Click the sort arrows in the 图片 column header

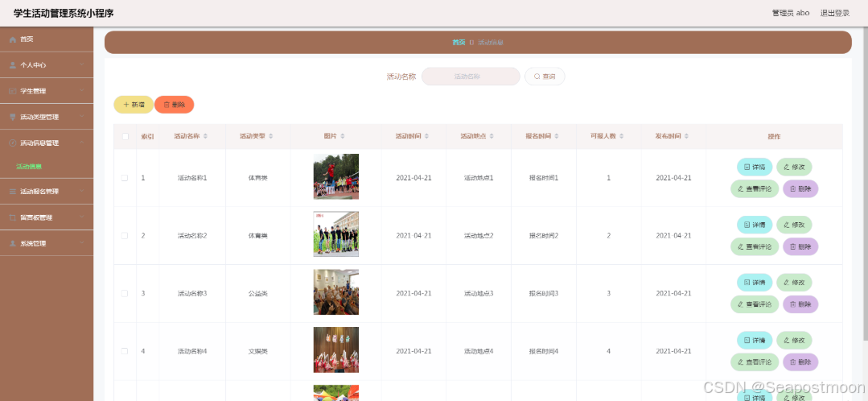pyautogui.click(x=342, y=136)
